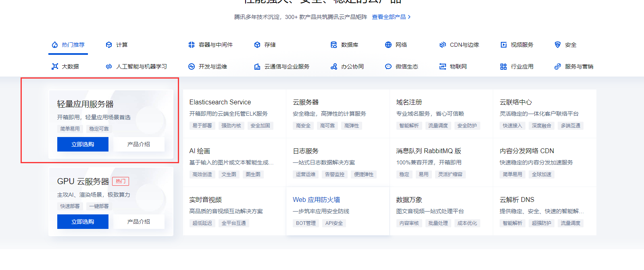Click the 容器与中间件 category icon

[192, 45]
